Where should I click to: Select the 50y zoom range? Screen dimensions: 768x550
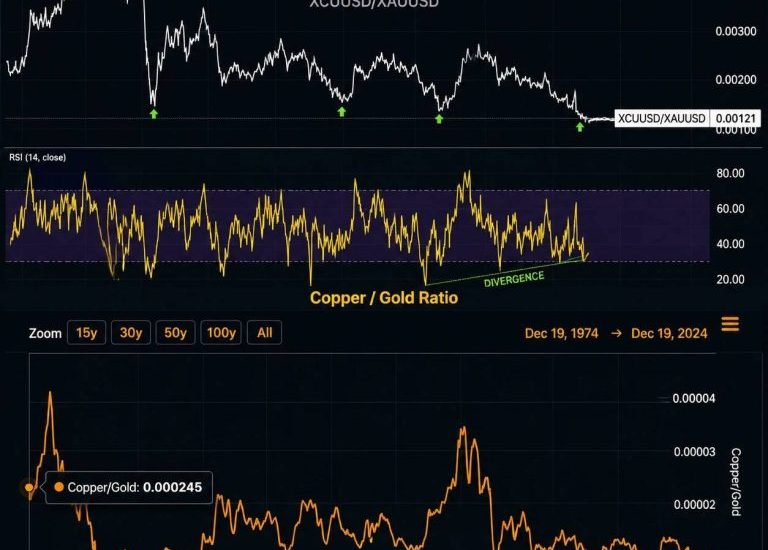tap(175, 333)
